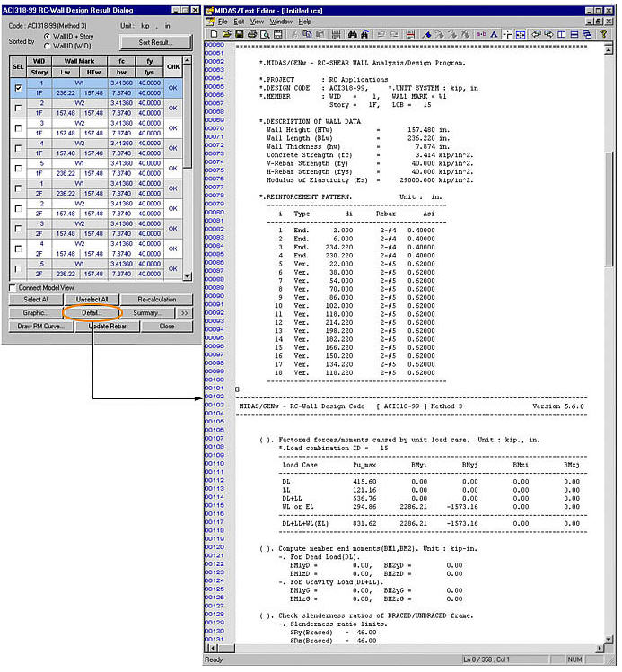Click line number 00103 in editor gutter
Image resolution: width=622 pixels, height=672 pixels.
pos(215,405)
